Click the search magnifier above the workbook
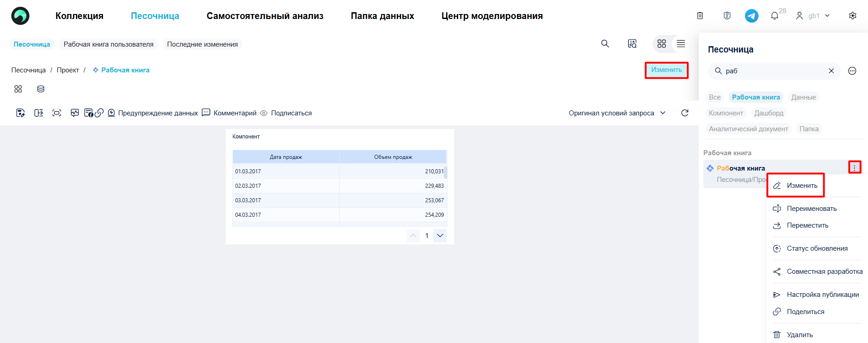The width and height of the screenshot is (868, 343). coord(605,44)
